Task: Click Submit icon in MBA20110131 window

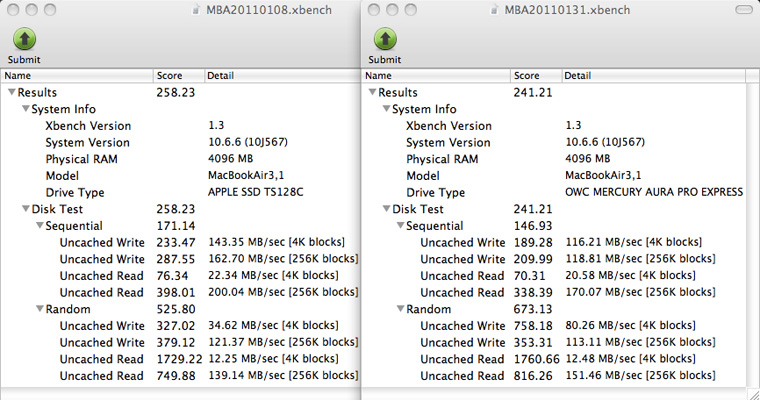Action: (385, 39)
